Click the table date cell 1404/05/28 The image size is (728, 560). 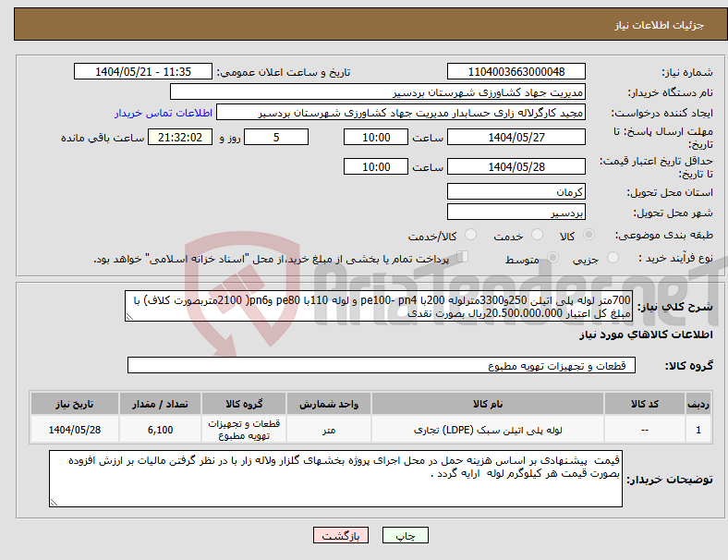(x=74, y=430)
